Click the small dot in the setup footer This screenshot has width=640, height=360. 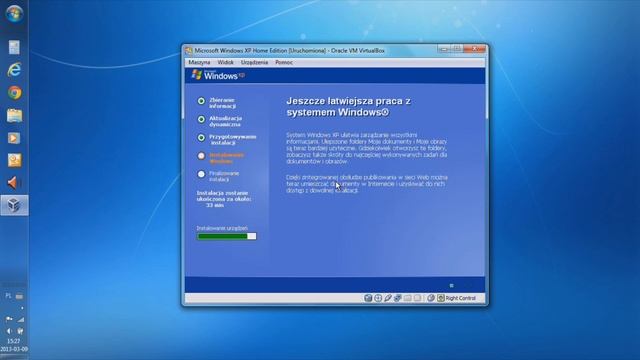pyautogui.click(x=451, y=285)
